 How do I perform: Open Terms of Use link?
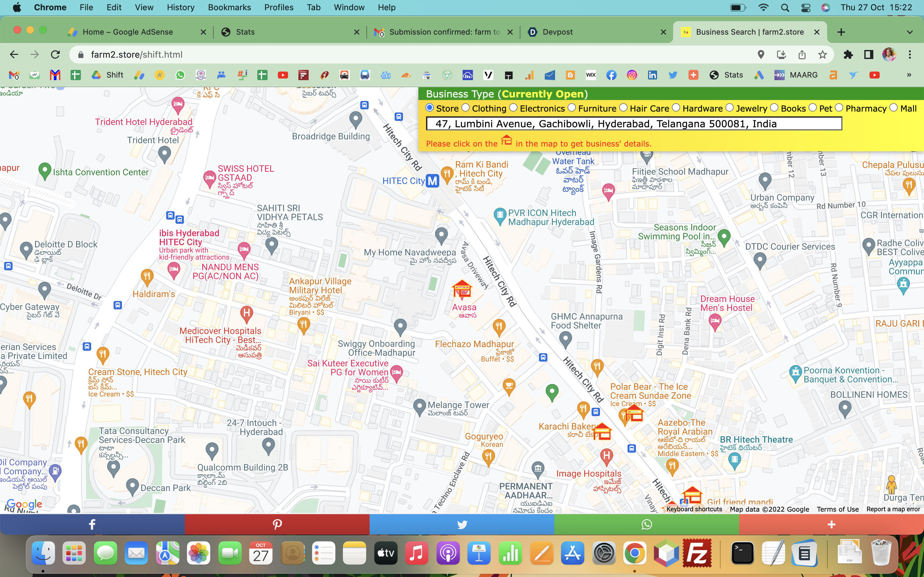838,509
